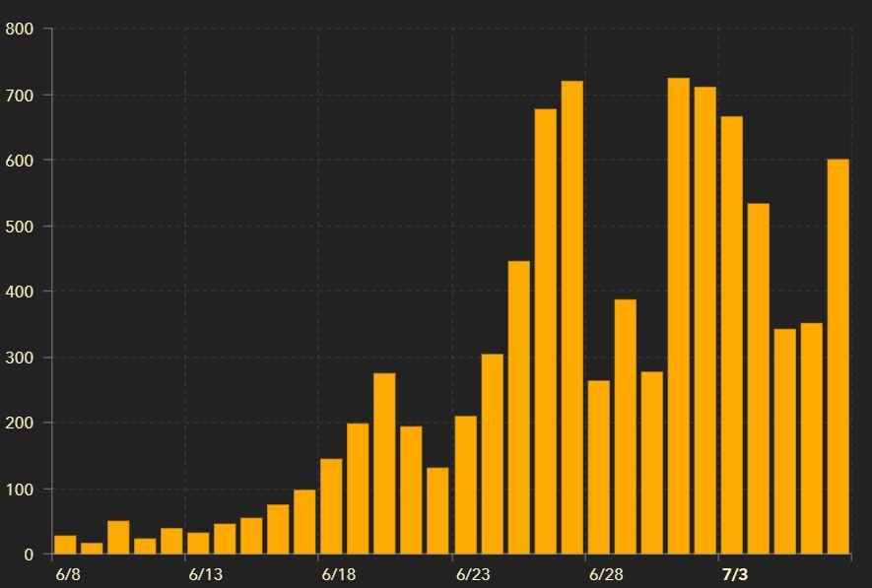Select the 6/20 bar reaching about 275
The image size is (872, 588).
coord(384,463)
